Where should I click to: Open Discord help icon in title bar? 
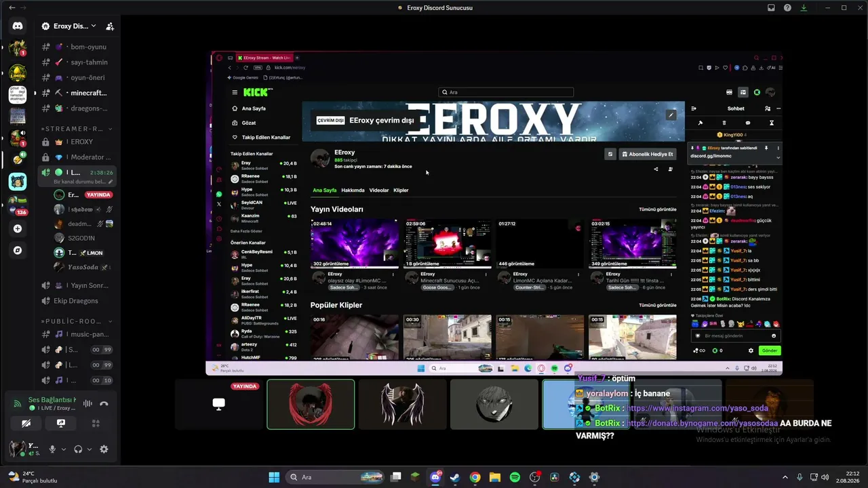[787, 7]
